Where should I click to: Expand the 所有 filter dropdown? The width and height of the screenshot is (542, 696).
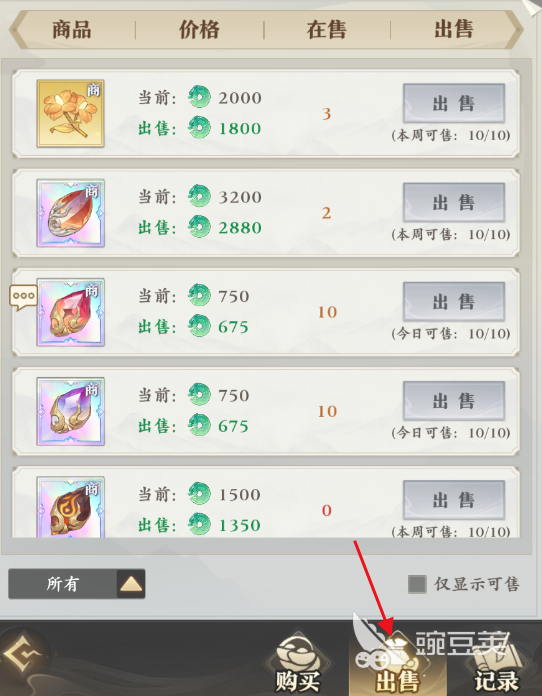click(77, 584)
